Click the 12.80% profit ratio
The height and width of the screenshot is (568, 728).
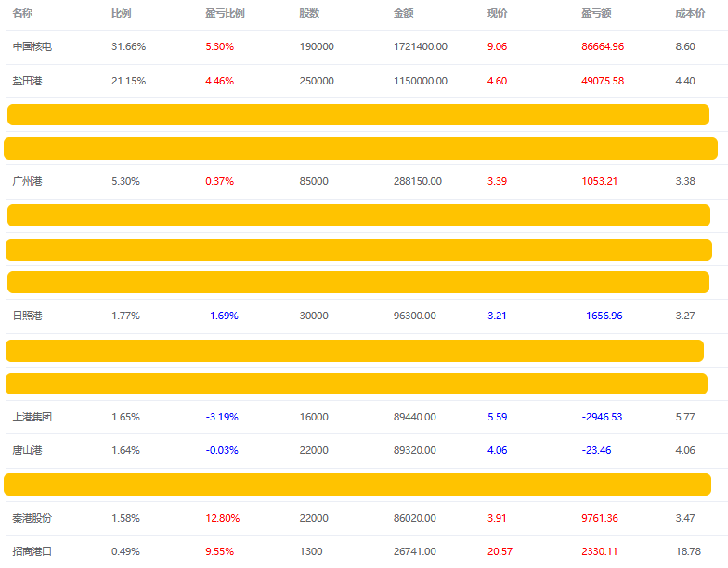[223, 518]
